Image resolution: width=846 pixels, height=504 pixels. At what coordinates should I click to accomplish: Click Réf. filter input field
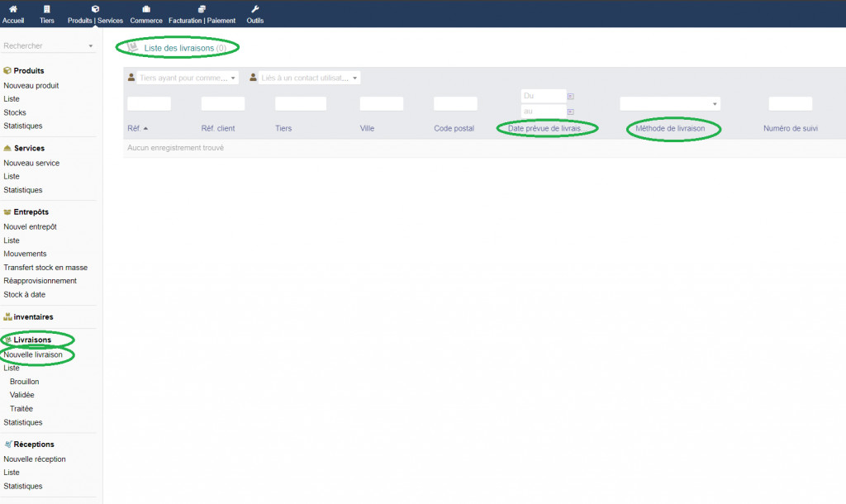tap(149, 103)
